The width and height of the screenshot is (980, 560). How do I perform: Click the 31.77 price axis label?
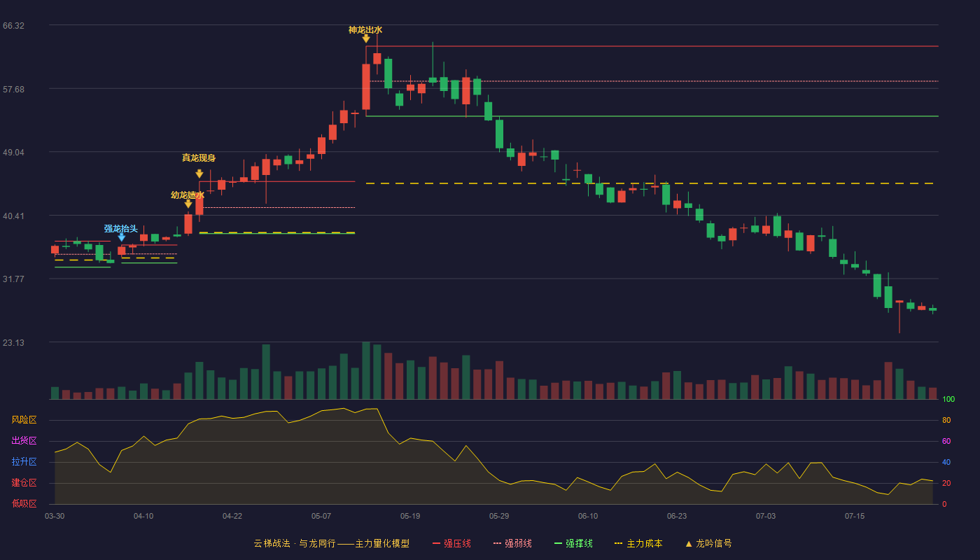tap(13, 279)
